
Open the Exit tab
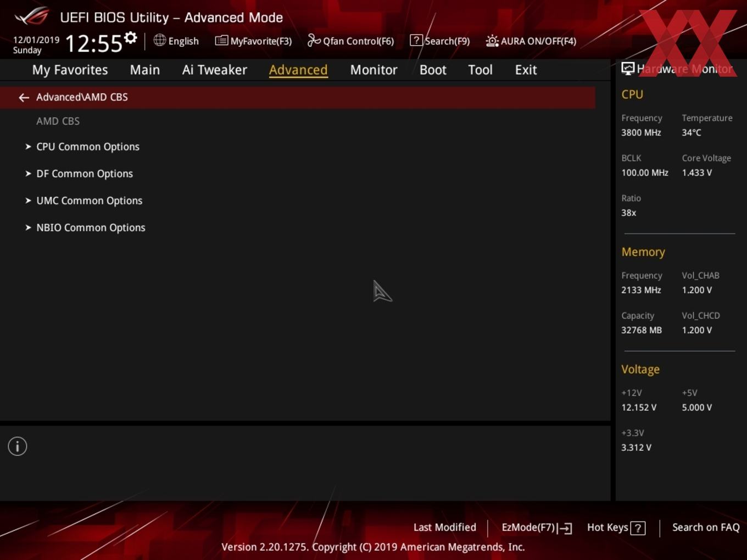526,70
